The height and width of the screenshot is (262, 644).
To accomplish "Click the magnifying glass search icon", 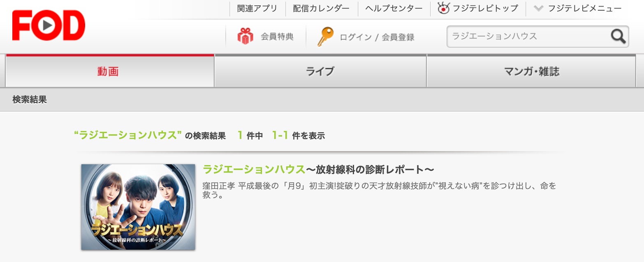I will coord(618,37).
